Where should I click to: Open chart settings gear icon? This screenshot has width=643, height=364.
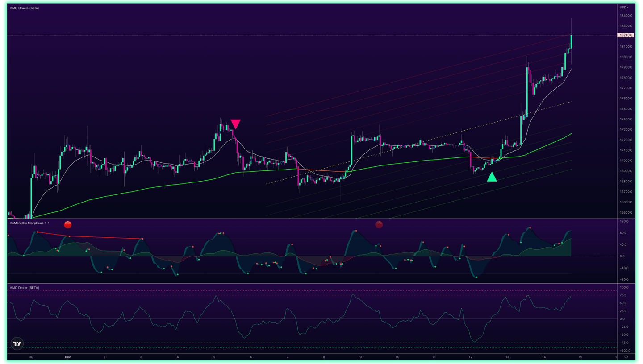click(x=626, y=357)
